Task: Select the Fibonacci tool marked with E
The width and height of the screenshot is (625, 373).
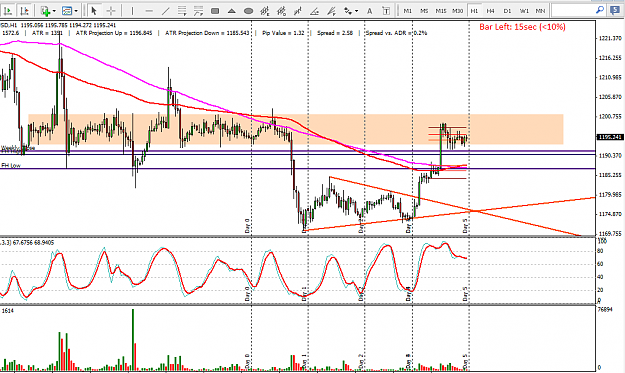Action: pyautogui.click(x=265, y=11)
